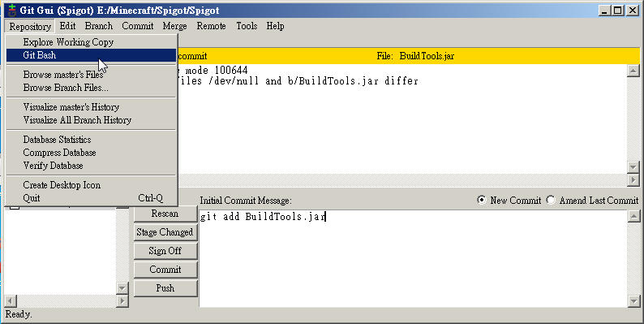The height and width of the screenshot is (324, 644).
Task: Click the Push button
Action: tap(165, 288)
